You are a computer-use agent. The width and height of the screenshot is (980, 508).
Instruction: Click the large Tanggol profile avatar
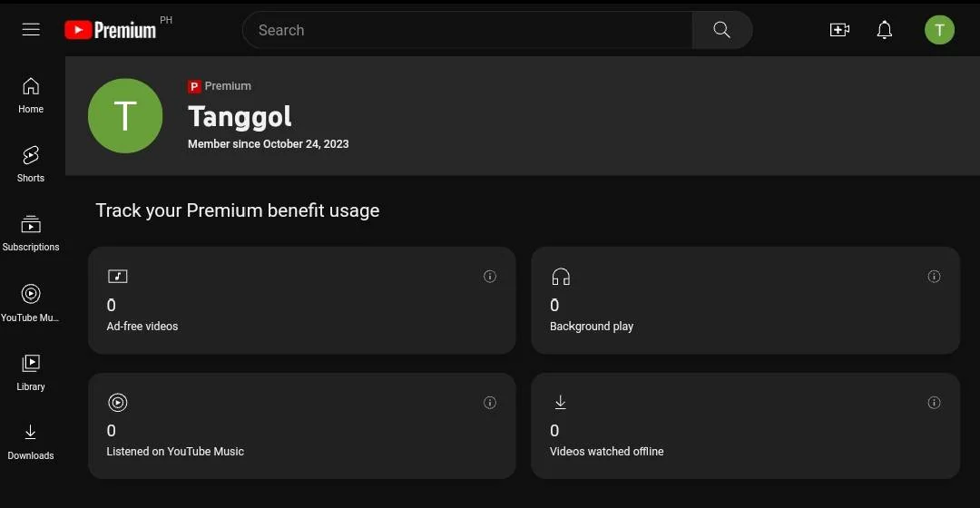click(125, 115)
